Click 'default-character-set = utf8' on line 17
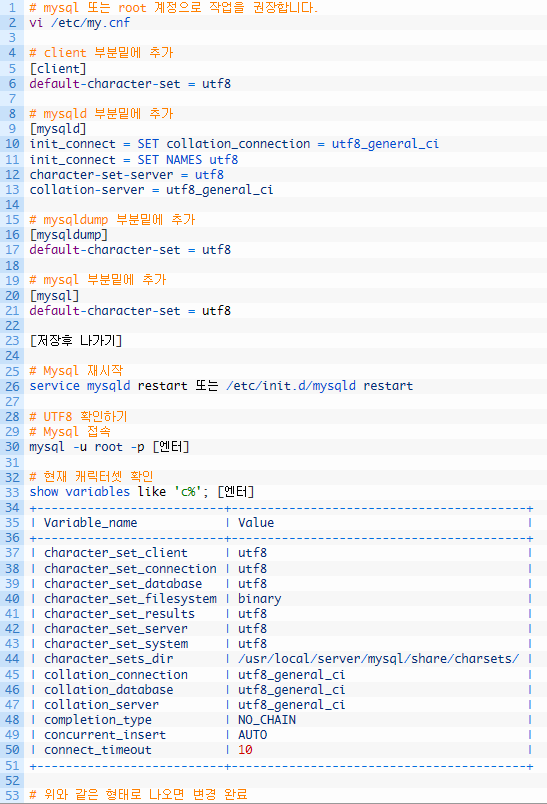 point(130,250)
